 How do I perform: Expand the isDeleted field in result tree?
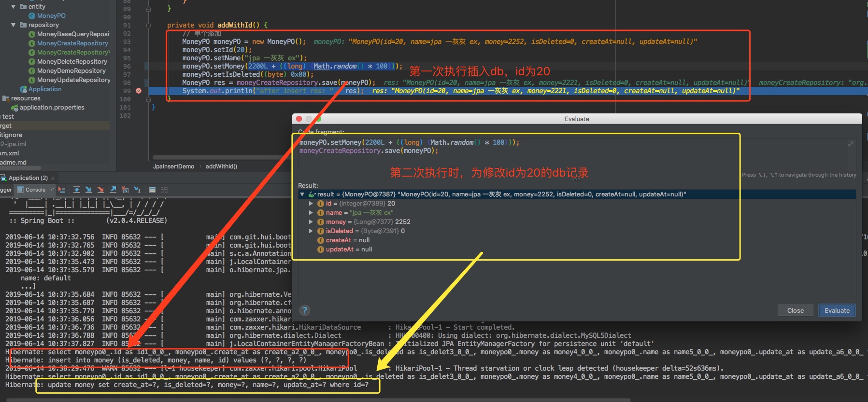click(311, 231)
